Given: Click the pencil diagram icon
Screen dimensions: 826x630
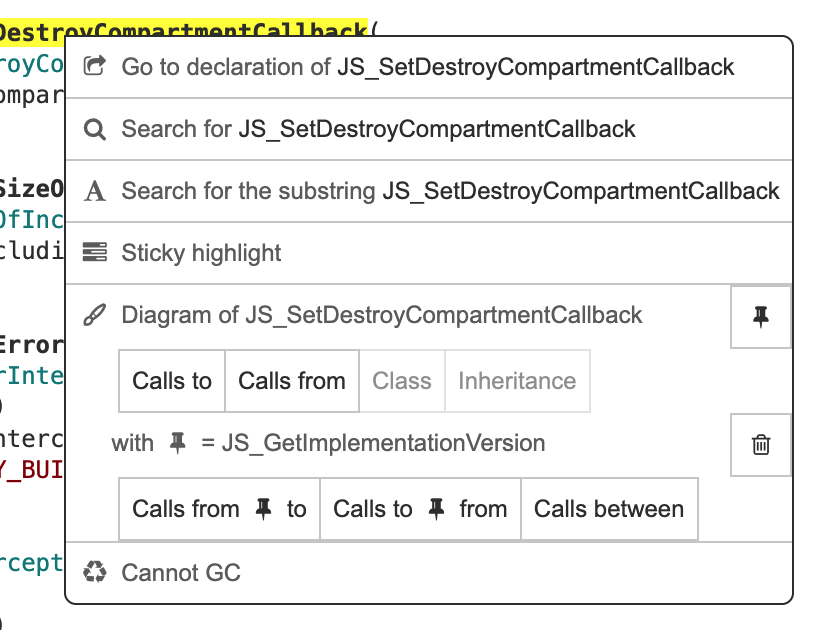Looking at the screenshot, I should click(x=94, y=314).
